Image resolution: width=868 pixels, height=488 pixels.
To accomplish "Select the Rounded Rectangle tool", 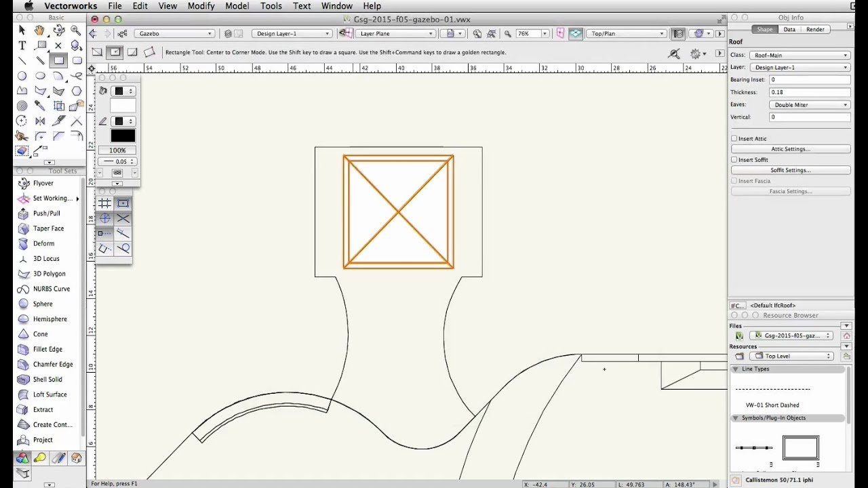I will pos(77,61).
